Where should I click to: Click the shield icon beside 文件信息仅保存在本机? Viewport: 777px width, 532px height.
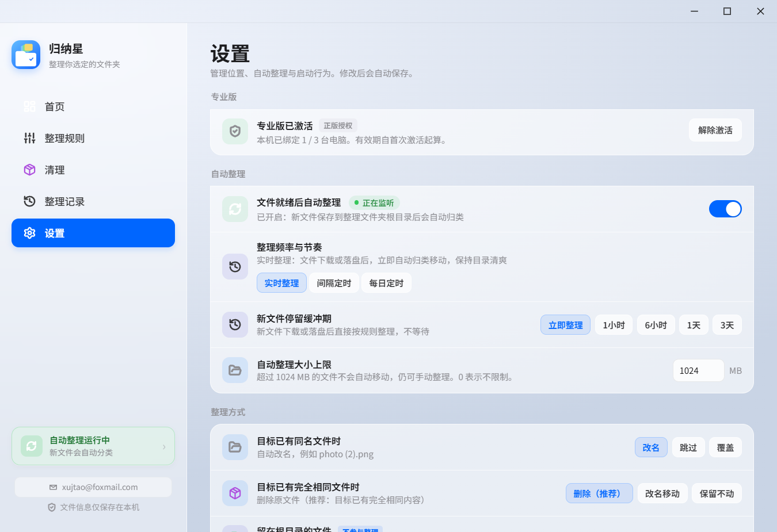click(52, 507)
